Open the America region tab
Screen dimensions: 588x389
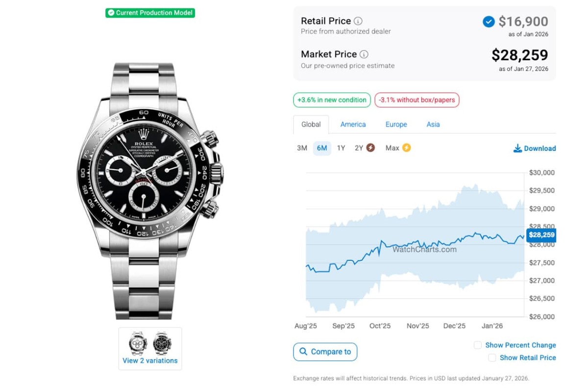coord(353,124)
